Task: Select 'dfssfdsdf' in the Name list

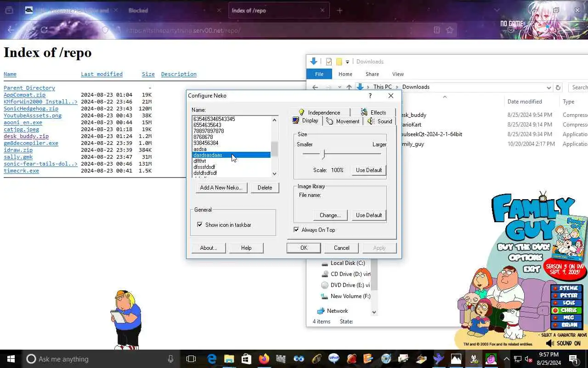Action: click(x=231, y=167)
